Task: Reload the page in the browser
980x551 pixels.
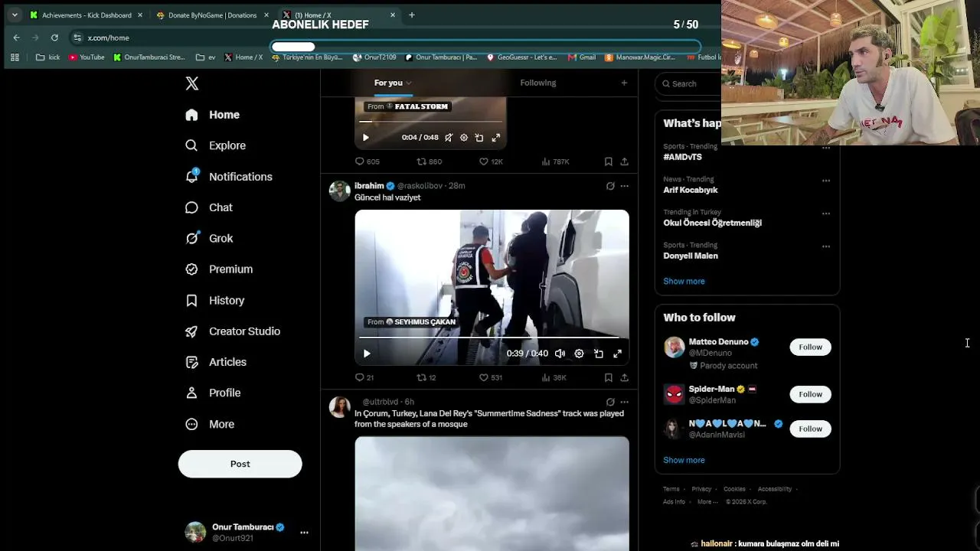Action: 54,37
